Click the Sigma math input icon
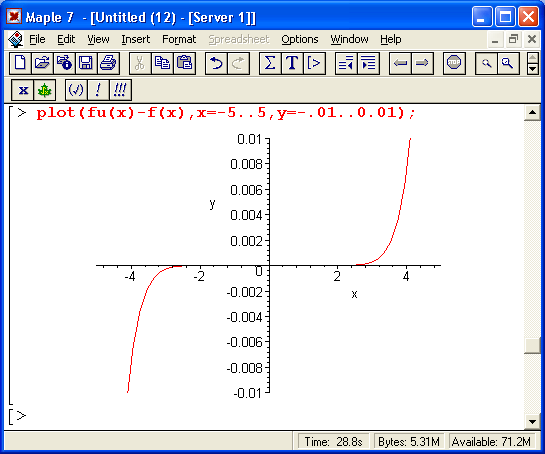This screenshot has width=545, height=454. coord(270,63)
